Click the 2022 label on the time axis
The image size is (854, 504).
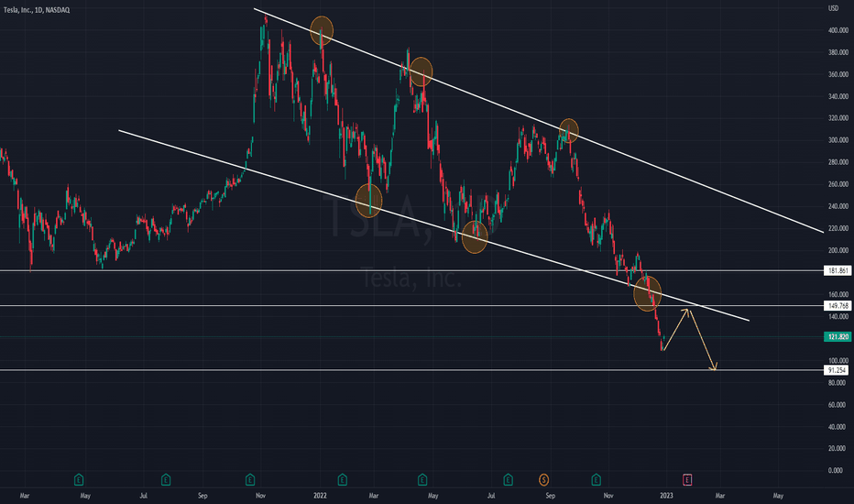[x=321, y=496]
